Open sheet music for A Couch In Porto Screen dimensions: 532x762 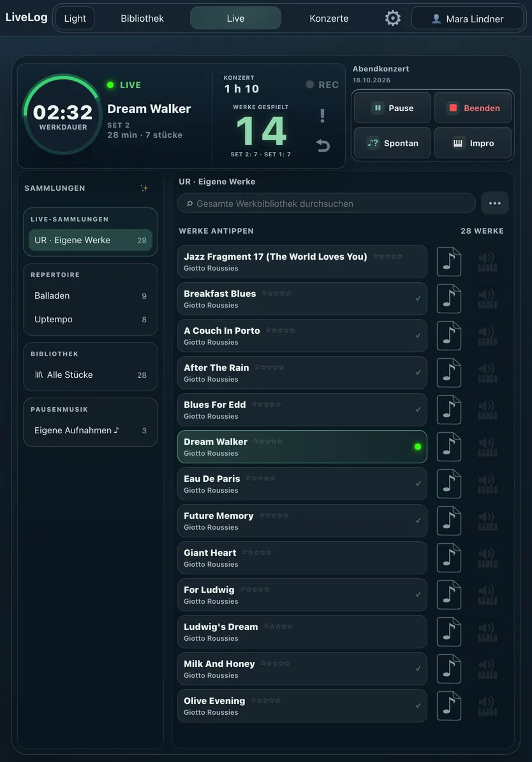coord(449,336)
